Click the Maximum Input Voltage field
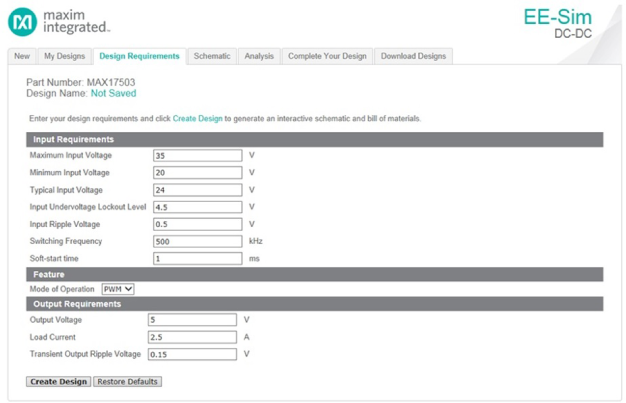This screenshot has height=403, width=626. pyautogui.click(x=198, y=155)
